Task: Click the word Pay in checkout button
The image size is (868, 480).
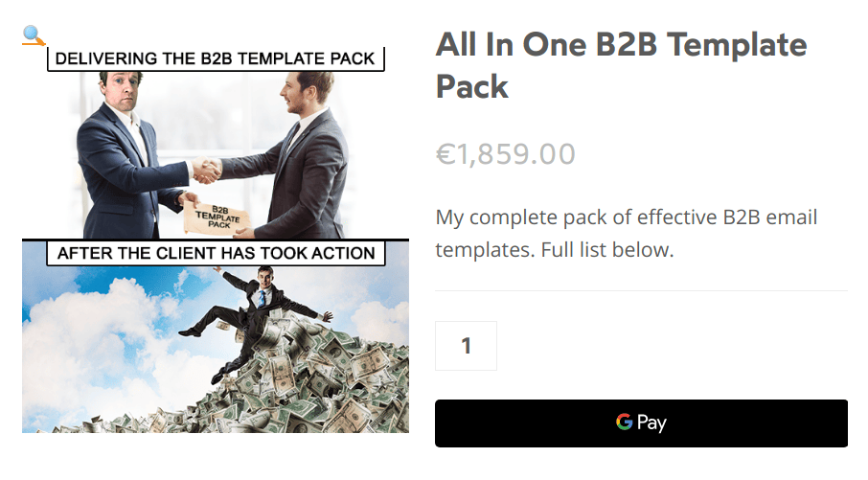Action: [651, 423]
